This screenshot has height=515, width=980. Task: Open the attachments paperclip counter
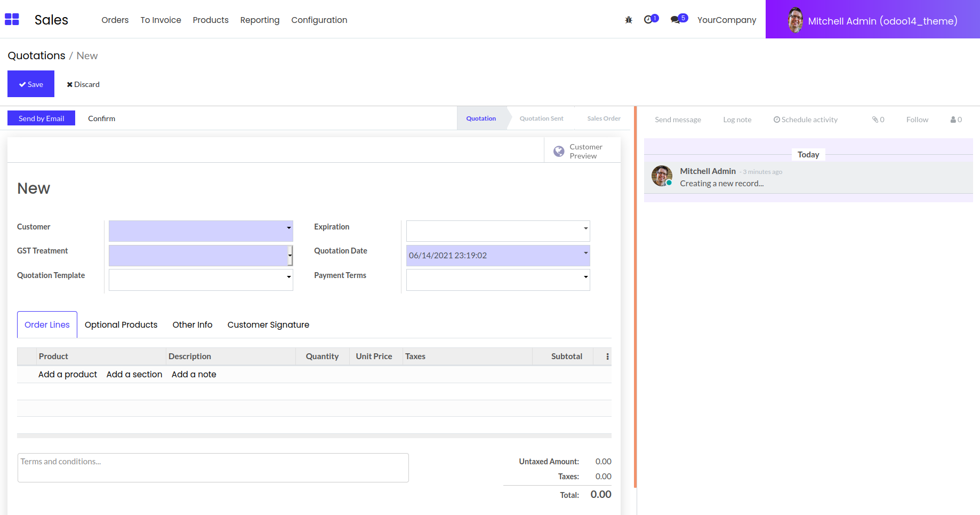point(878,120)
